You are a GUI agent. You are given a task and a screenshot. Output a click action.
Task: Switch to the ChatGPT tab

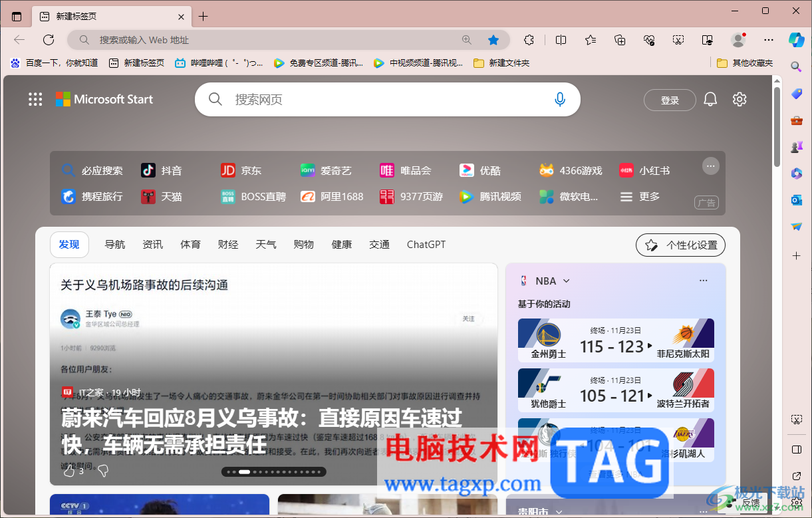coord(426,245)
